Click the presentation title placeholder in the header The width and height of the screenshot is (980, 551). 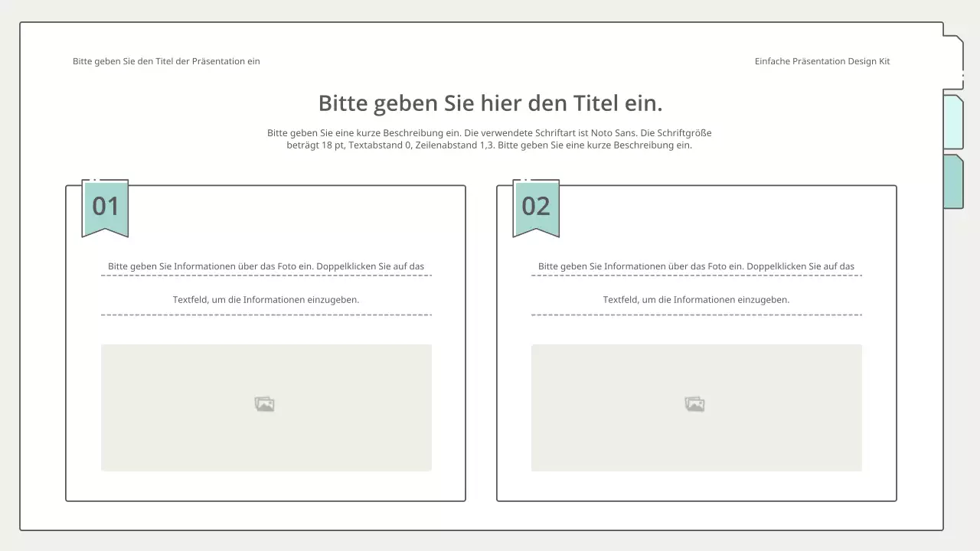(x=166, y=60)
